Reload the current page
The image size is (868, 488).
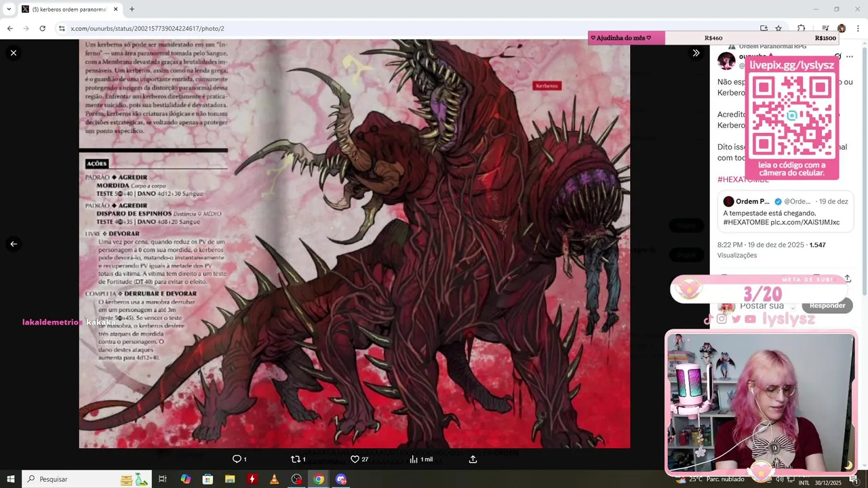pyautogui.click(x=42, y=28)
